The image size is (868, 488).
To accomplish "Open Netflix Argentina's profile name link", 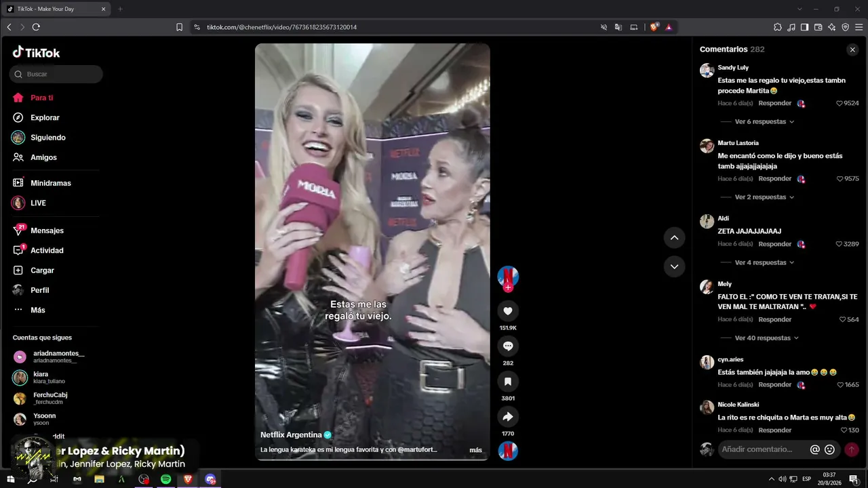I will [291, 435].
